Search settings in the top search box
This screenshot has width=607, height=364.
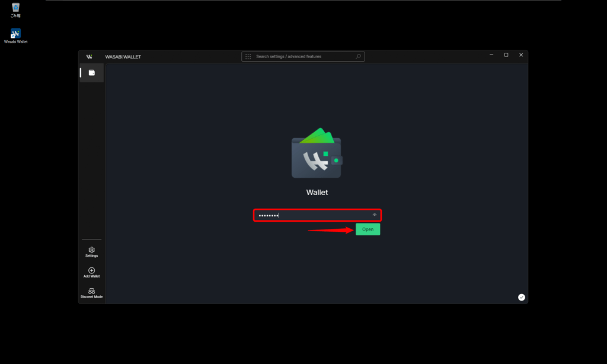point(303,56)
